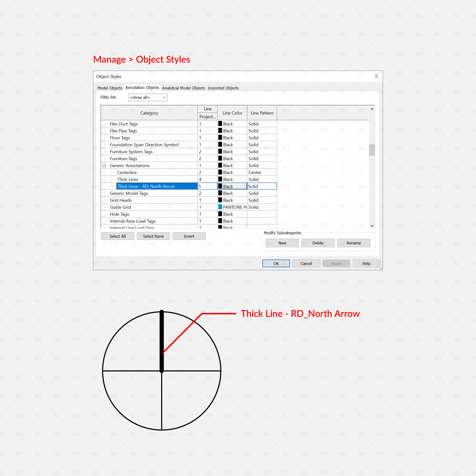Switch to the Model Objects tab

click(x=110, y=88)
